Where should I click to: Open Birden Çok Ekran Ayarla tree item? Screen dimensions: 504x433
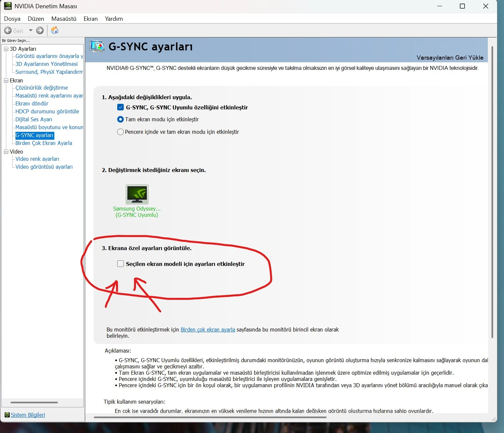point(44,143)
